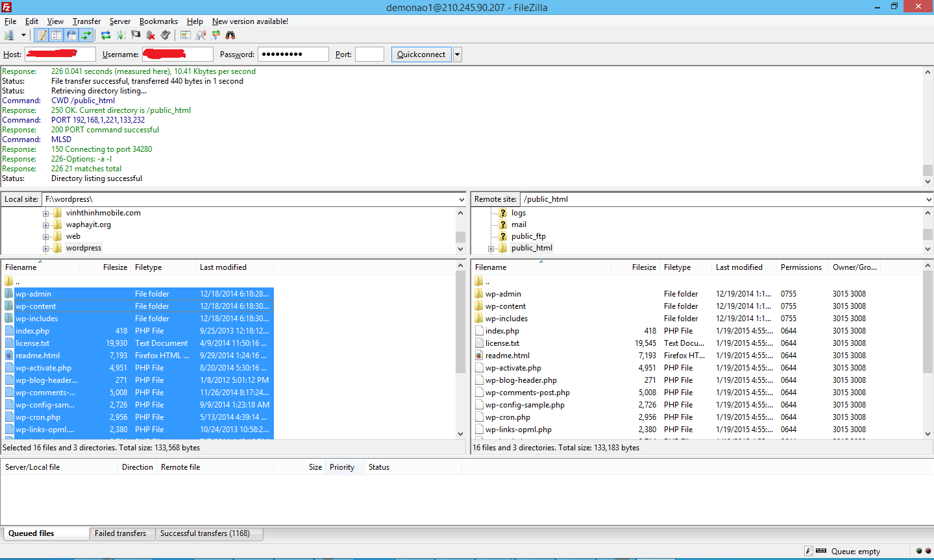This screenshot has height=560, width=934.
Task: Click Reconnect to last server icon
Action: (x=166, y=35)
